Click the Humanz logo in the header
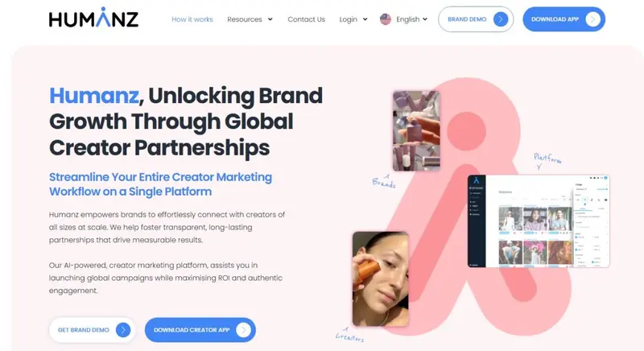The width and height of the screenshot is (644, 351). pos(93,18)
